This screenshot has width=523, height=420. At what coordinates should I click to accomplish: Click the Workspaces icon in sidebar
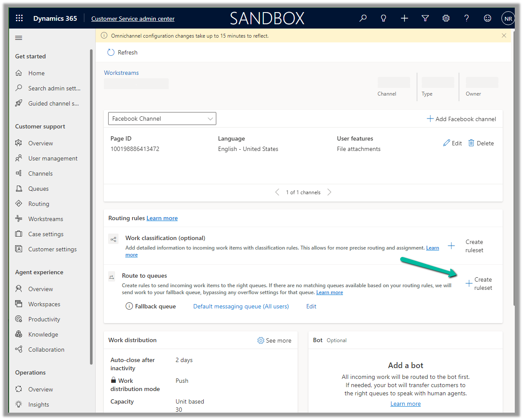coord(19,304)
